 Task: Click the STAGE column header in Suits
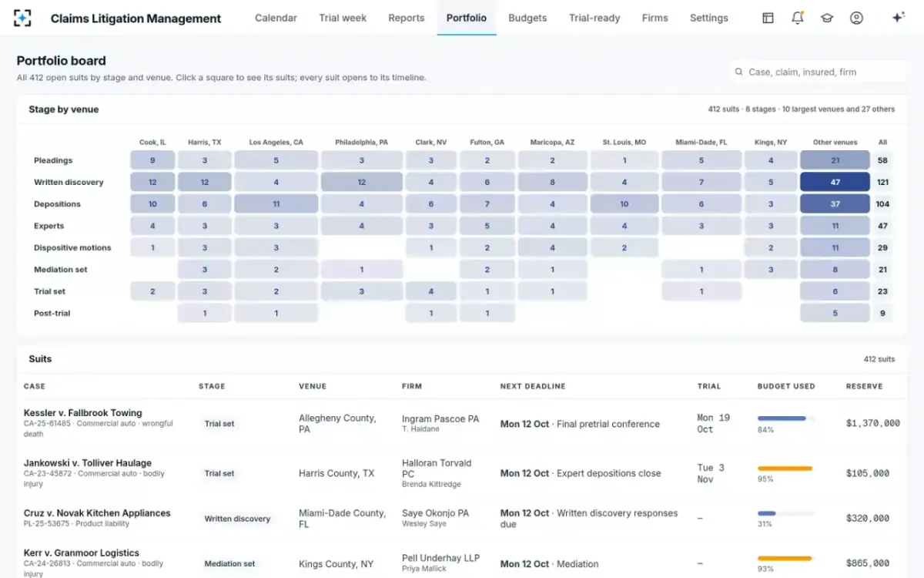coord(212,386)
